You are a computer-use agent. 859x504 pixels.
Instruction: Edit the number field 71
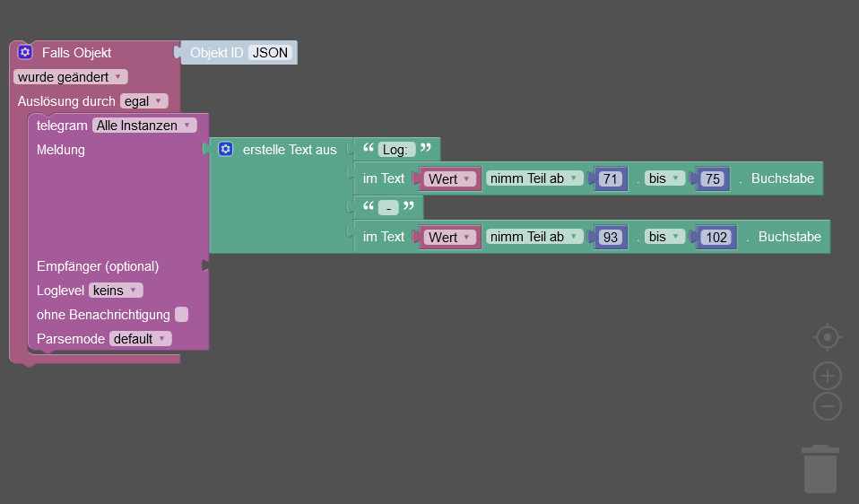[611, 178]
